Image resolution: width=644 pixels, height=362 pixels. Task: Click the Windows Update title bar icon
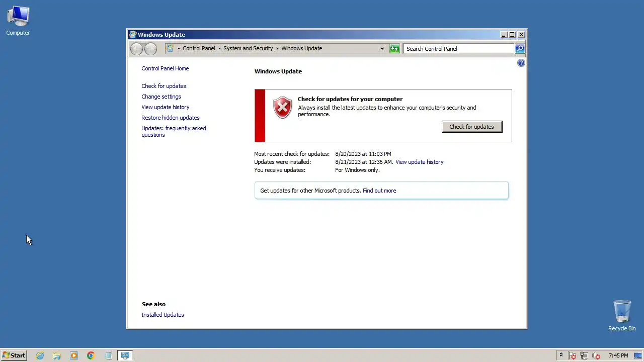132,35
